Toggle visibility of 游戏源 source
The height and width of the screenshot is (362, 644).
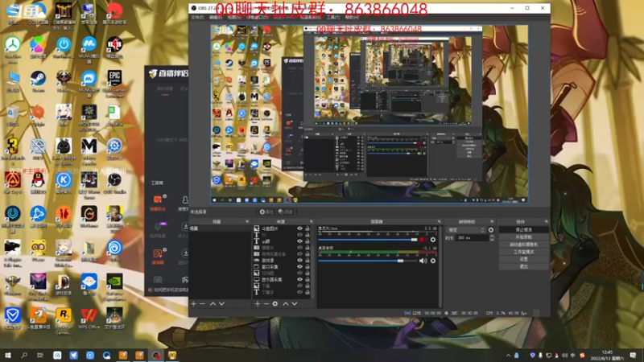299,260
